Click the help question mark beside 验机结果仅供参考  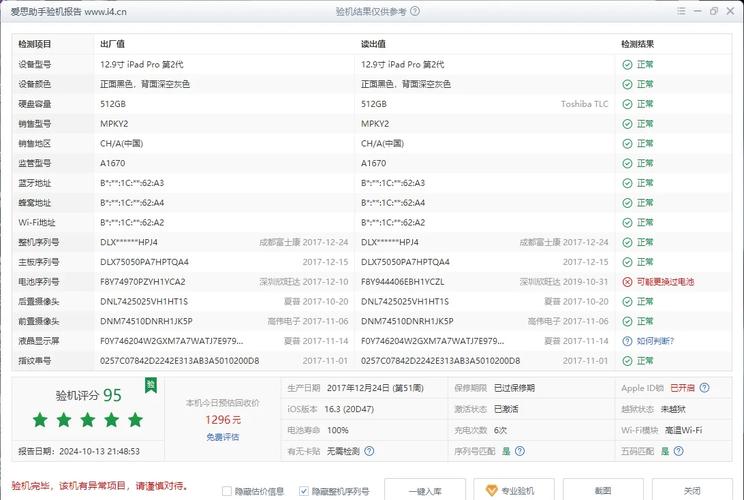[x=415, y=11]
